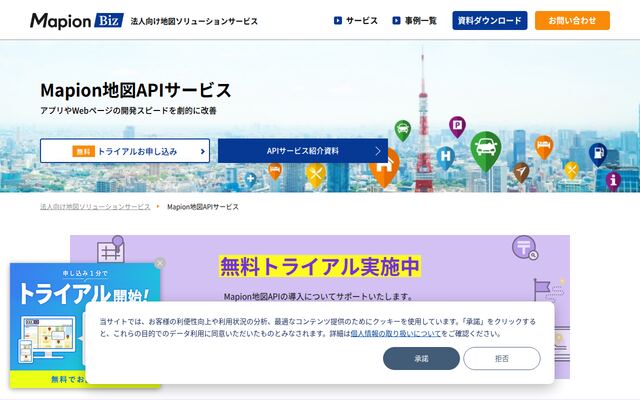
Task: Click the blue H hotel map pin
Action: click(445, 157)
